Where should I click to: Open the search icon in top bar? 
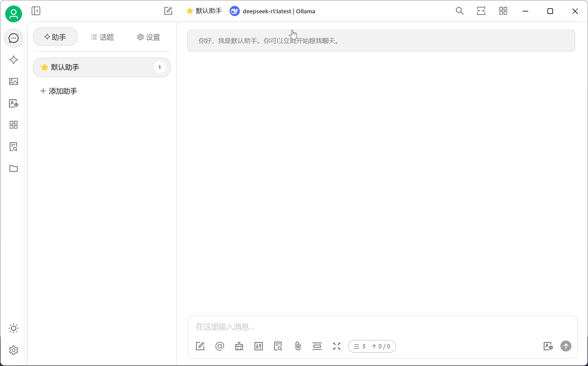point(460,11)
